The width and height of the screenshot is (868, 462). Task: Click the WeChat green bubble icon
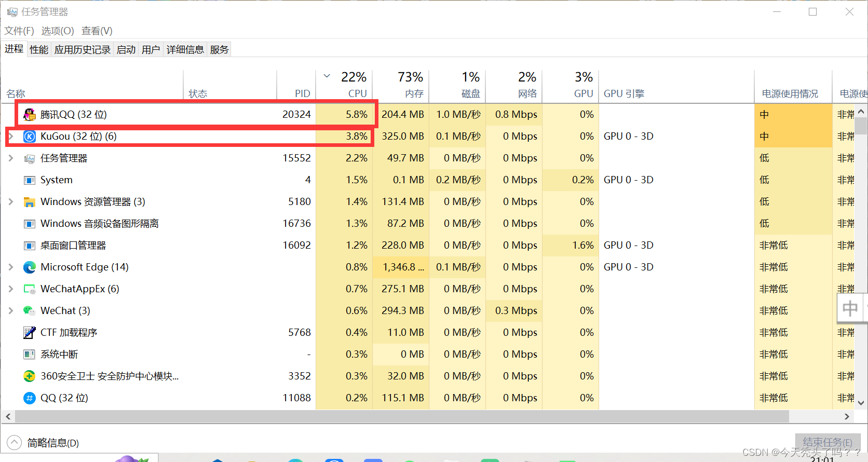click(30, 311)
